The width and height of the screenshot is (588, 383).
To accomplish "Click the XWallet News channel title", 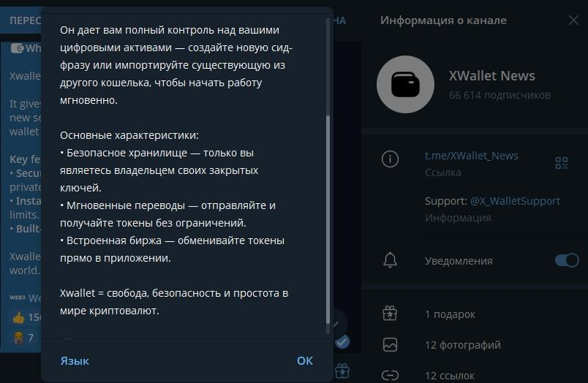I will pos(491,76).
